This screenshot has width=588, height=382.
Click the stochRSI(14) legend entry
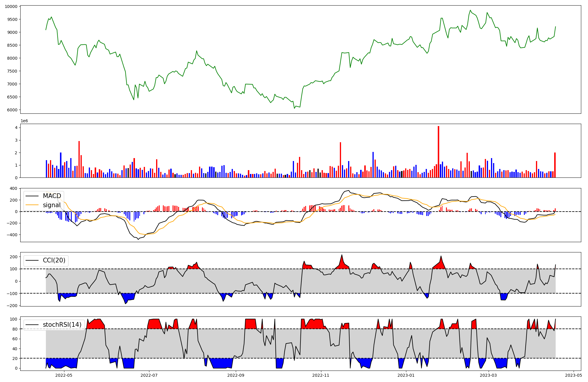[62, 325]
